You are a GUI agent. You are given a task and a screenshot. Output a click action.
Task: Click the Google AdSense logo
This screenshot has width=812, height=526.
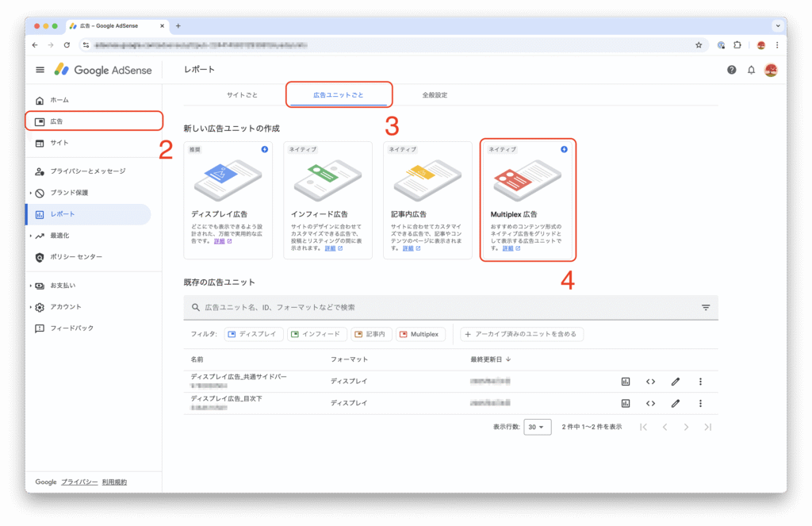coord(103,70)
